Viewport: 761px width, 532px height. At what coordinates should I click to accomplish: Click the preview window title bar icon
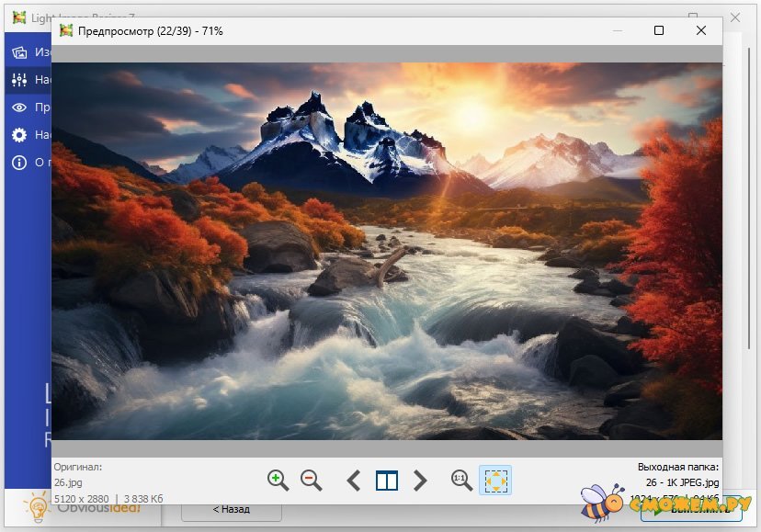coord(66,30)
